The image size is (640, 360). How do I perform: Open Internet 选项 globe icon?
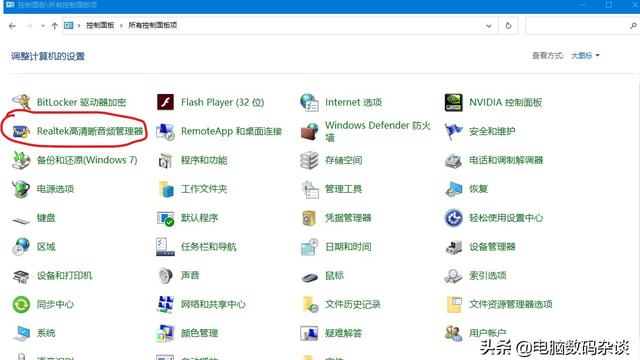pyautogui.click(x=309, y=102)
